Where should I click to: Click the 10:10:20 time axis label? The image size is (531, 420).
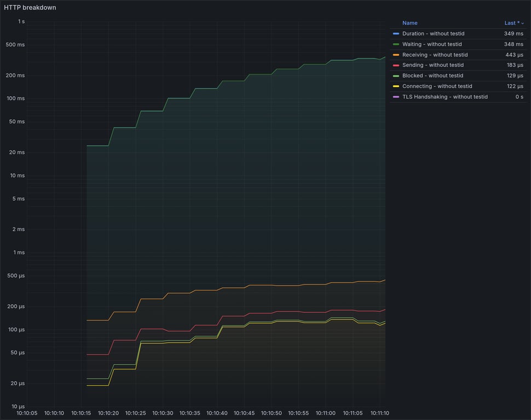[x=108, y=413]
